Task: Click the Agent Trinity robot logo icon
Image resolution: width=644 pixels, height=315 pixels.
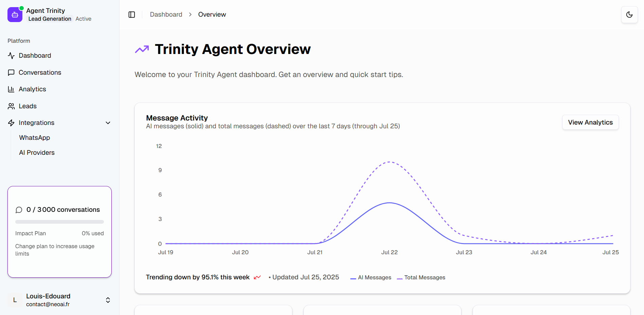Action: (x=15, y=15)
